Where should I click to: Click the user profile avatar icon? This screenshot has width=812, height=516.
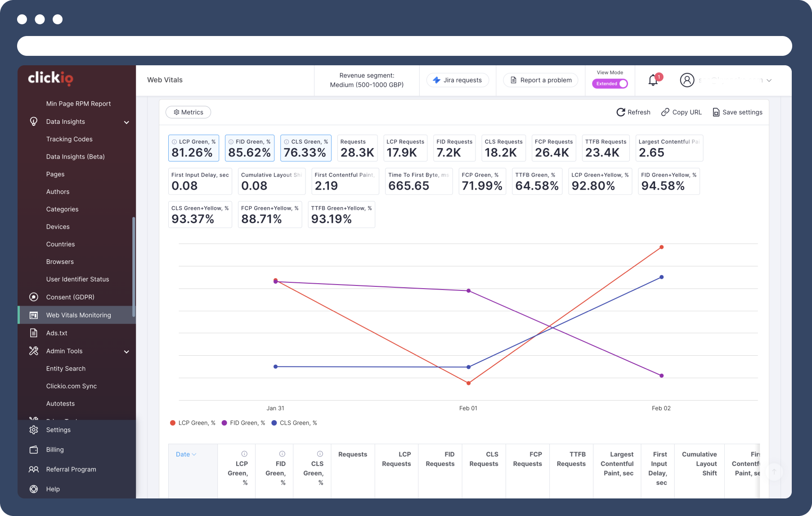coord(686,80)
